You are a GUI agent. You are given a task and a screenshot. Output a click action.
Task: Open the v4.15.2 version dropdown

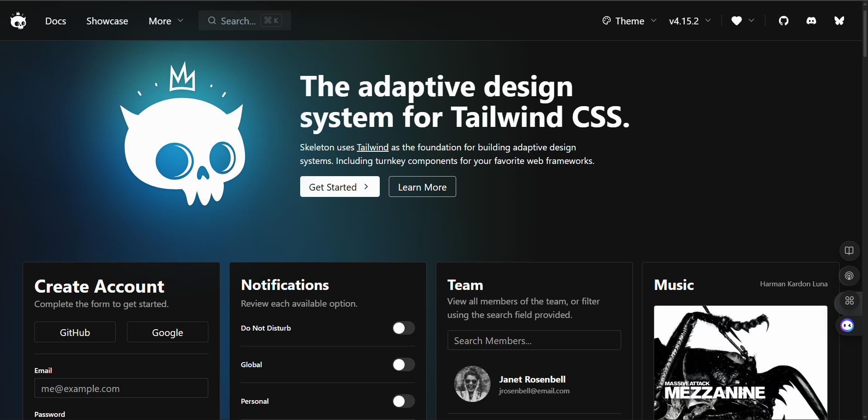click(690, 21)
